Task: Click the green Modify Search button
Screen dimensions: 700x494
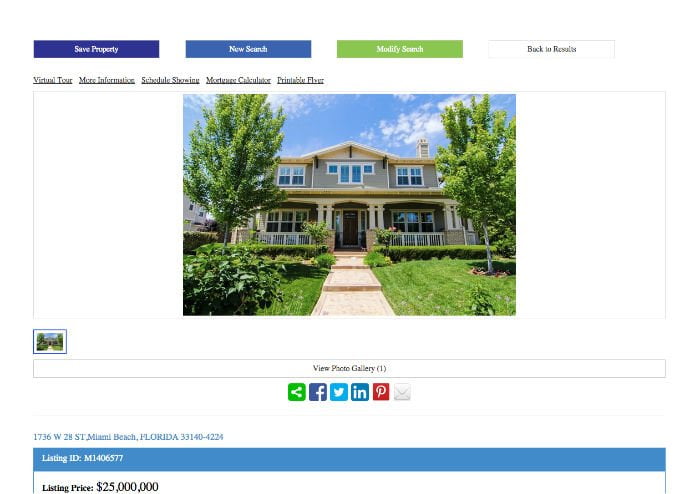Action: coord(400,49)
